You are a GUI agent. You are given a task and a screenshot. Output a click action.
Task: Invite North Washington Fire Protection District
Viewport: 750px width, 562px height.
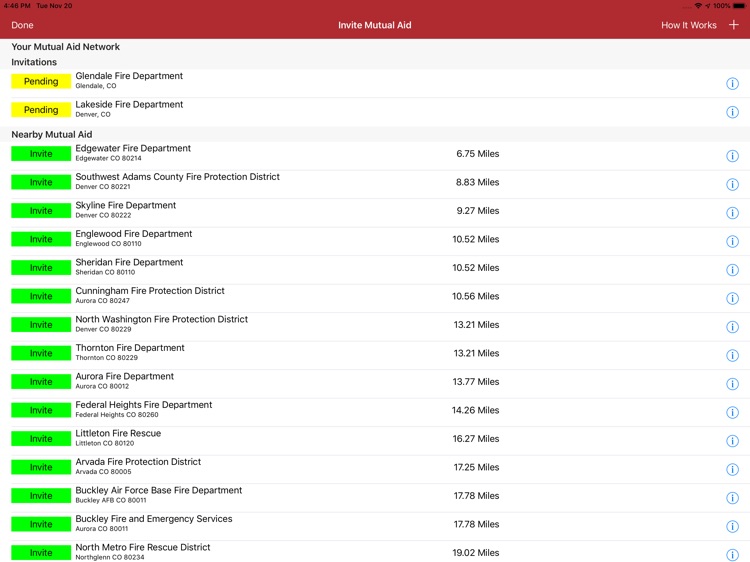point(41,325)
